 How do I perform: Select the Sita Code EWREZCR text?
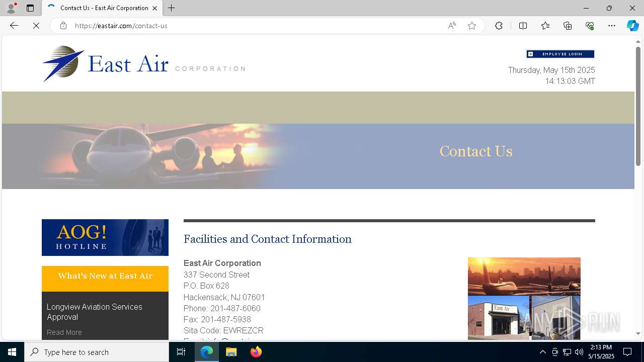223,330
